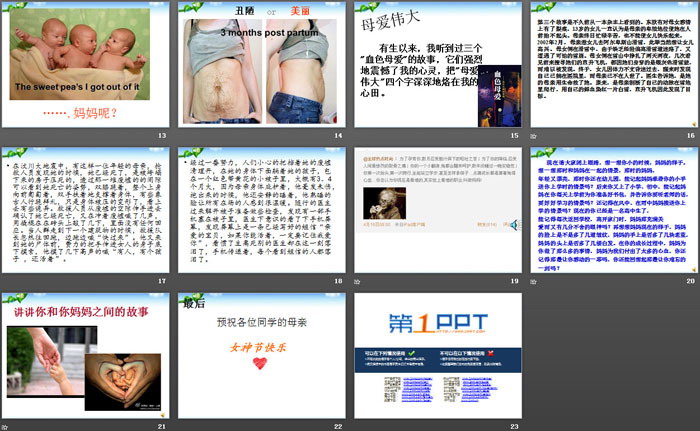Select slide 17 earthquake story text
This screenshot has height=431, width=700.
coord(86,209)
